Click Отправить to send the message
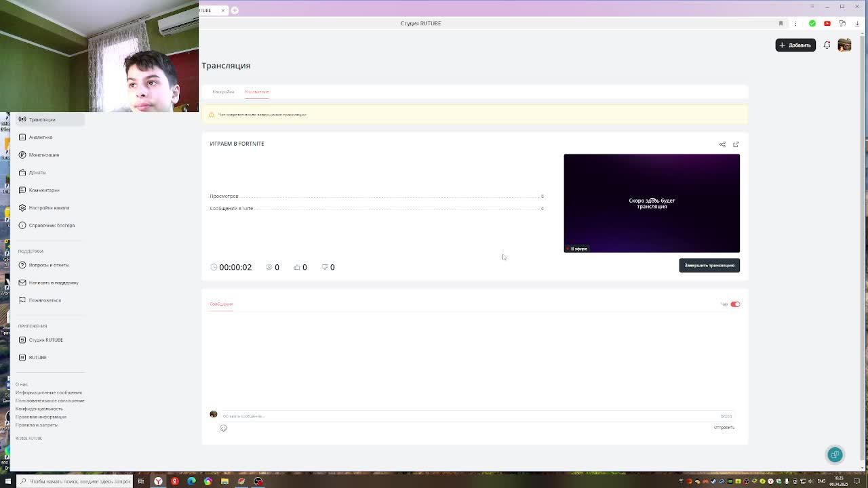The height and width of the screenshot is (488, 868). [x=724, y=427]
